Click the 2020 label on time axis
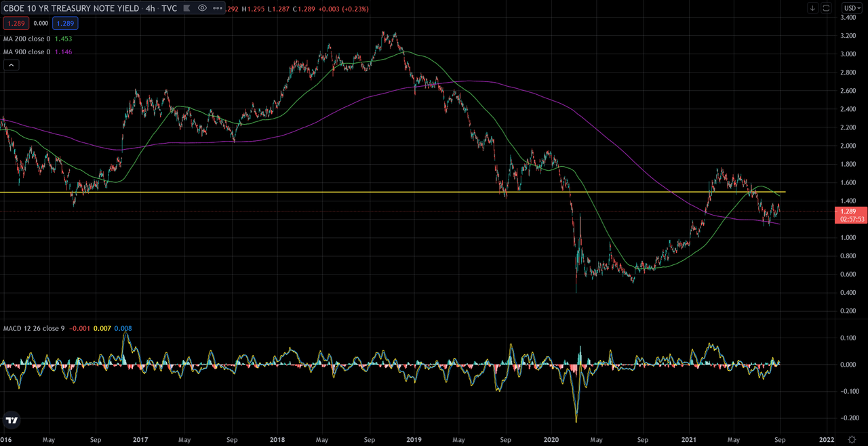 [551, 439]
